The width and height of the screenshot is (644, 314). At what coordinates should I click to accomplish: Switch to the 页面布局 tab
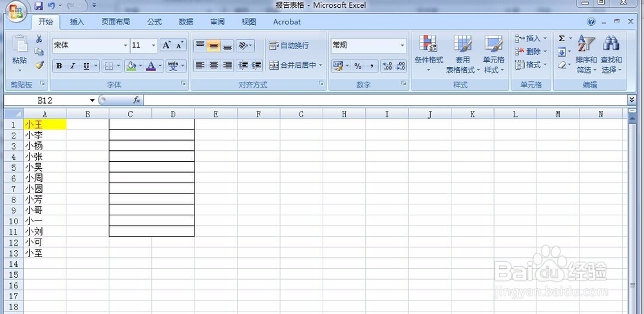[x=116, y=22]
